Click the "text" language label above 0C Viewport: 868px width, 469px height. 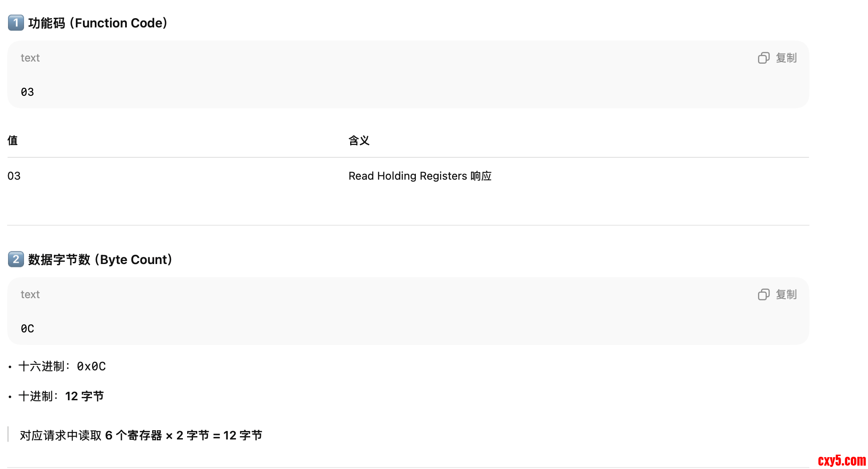pos(30,294)
